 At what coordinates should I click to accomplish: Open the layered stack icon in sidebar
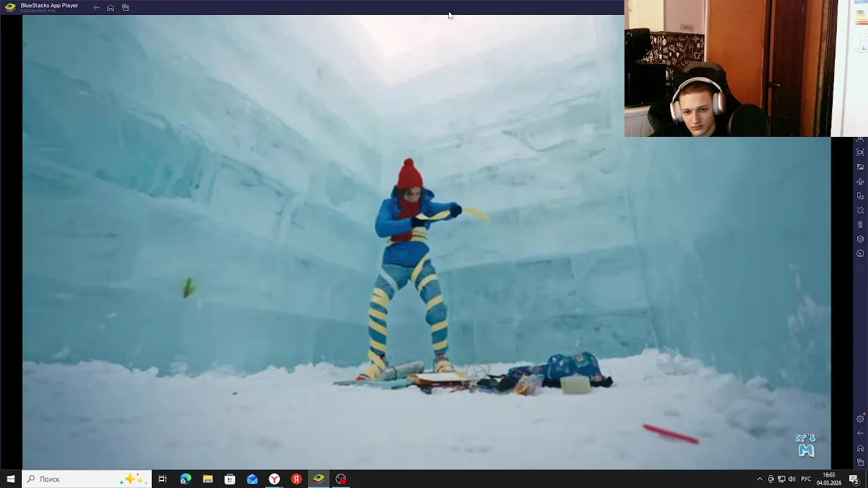pyautogui.click(x=861, y=239)
